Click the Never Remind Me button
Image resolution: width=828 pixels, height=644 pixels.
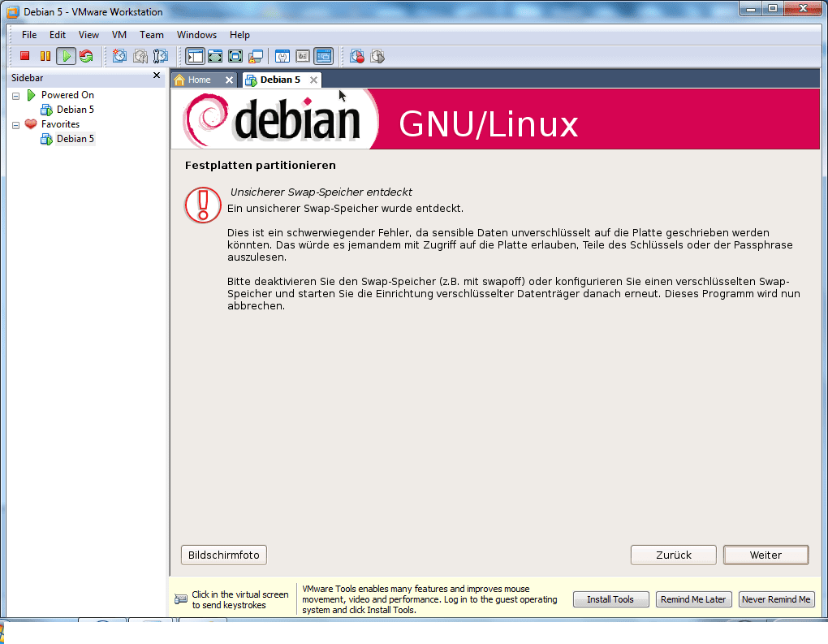[776, 599]
